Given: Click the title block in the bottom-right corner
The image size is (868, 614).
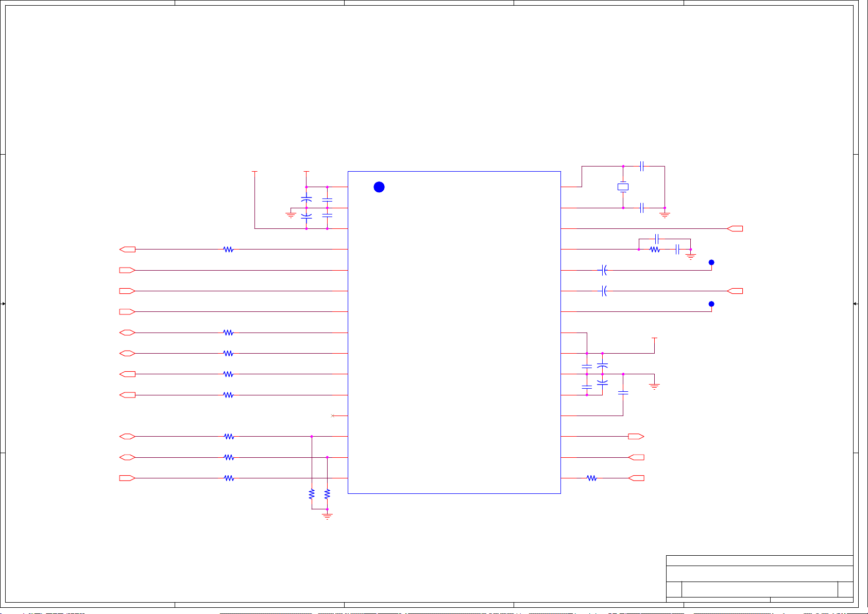Looking at the screenshot, I should coord(760,578).
